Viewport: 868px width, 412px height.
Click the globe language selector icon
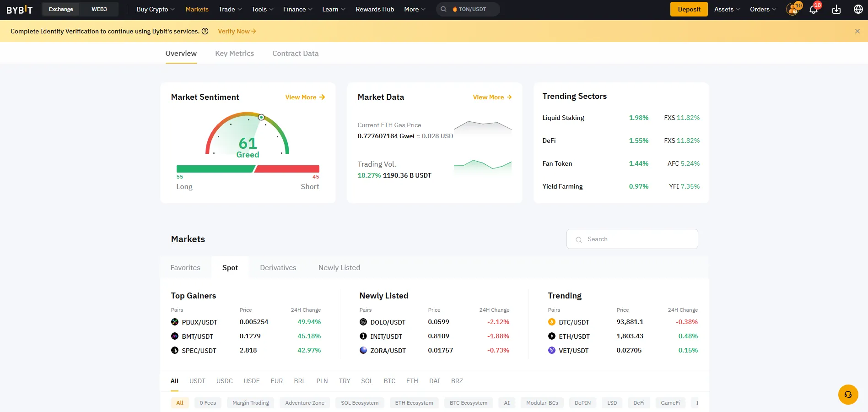click(x=857, y=9)
